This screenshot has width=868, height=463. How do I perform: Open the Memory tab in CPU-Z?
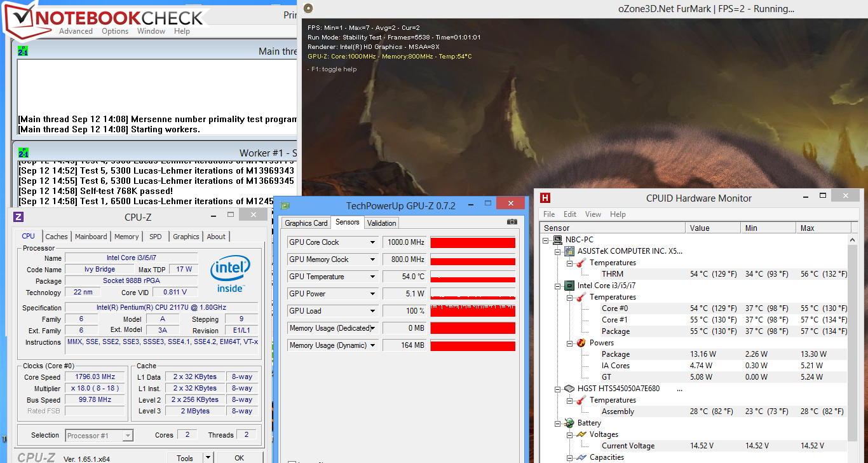126,237
